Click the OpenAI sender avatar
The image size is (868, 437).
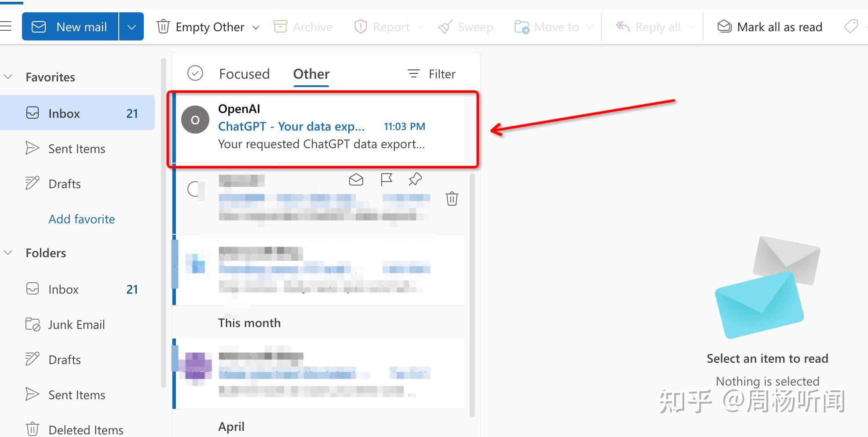tap(195, 120)
